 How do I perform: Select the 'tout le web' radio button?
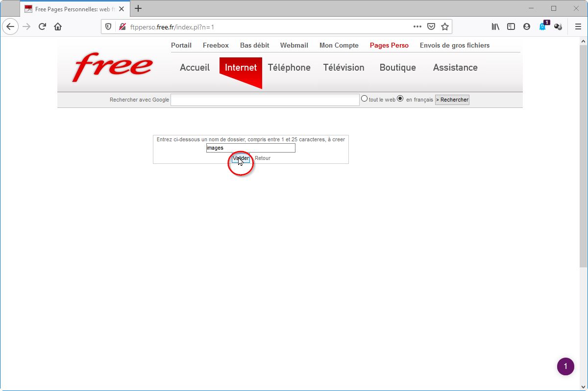coord(364,99)
